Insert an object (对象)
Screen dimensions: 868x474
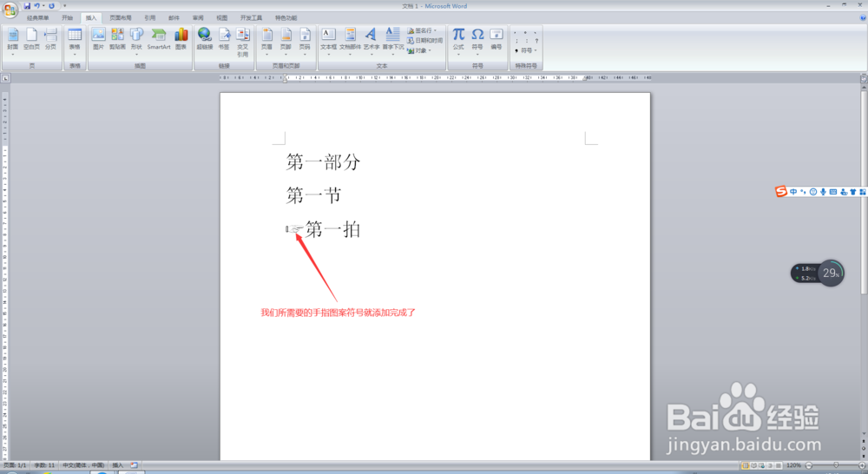pyautogui.click(x=419, y=50)
